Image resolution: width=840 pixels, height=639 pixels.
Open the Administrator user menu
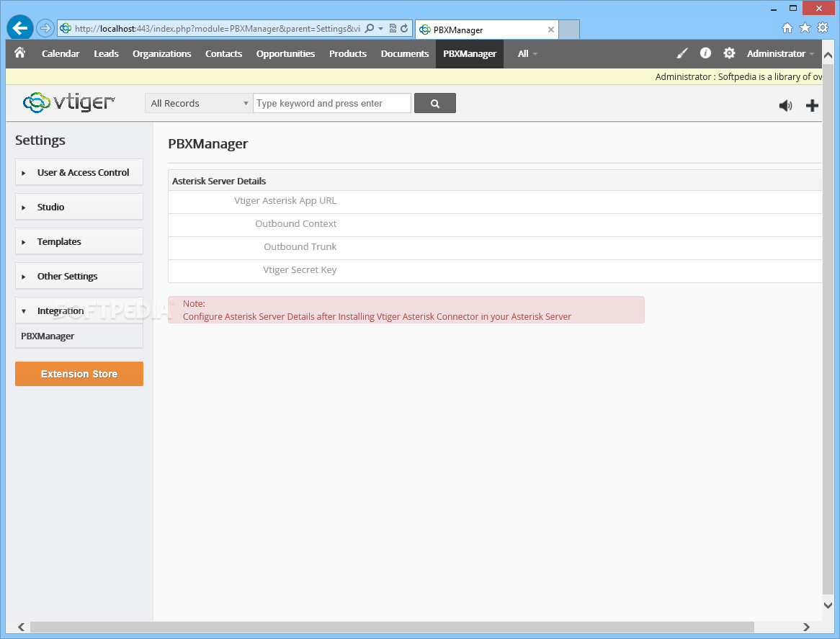coord(780,53)
